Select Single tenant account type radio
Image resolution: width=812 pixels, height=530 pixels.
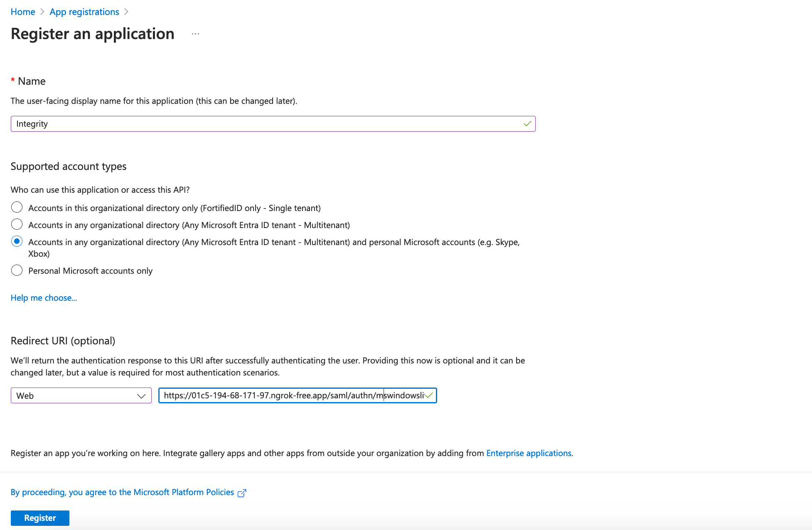[17, 207]
